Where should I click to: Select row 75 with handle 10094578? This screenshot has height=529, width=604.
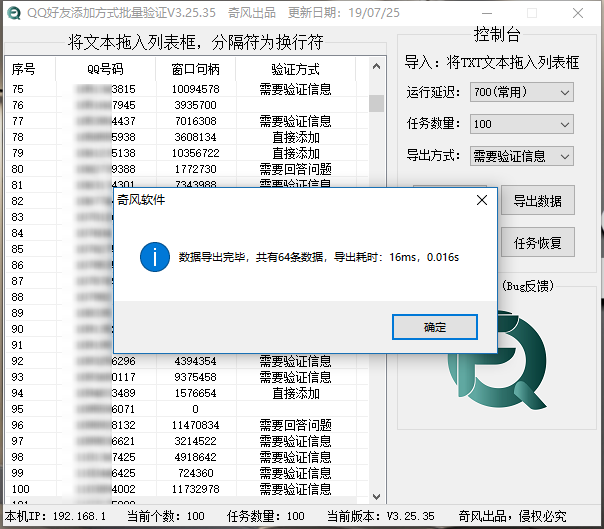coord(187,89)
